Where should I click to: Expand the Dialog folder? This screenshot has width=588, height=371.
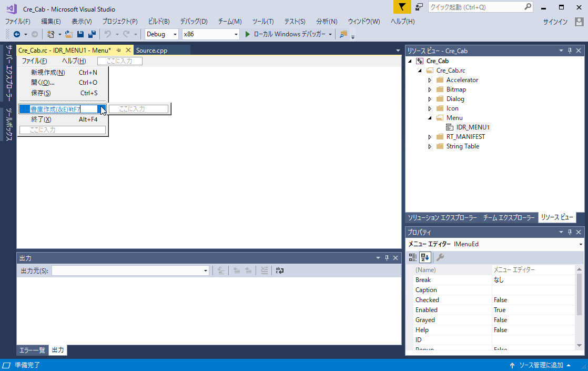[x=430, y=99]
